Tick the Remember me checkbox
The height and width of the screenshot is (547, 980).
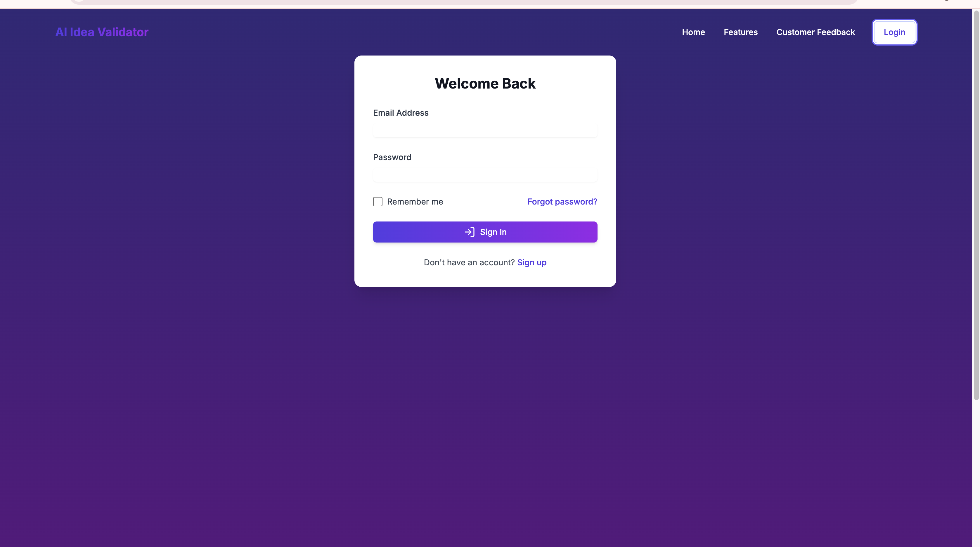pos(378,202)
